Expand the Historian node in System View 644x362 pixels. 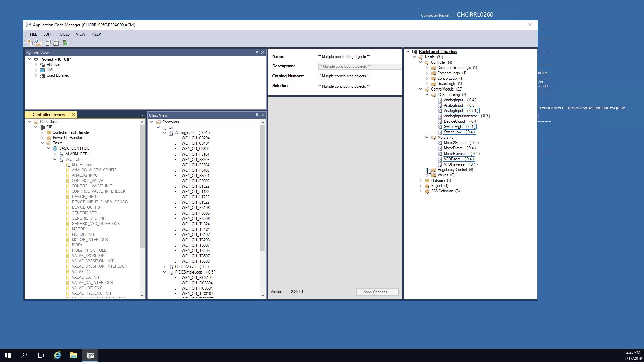36,65
